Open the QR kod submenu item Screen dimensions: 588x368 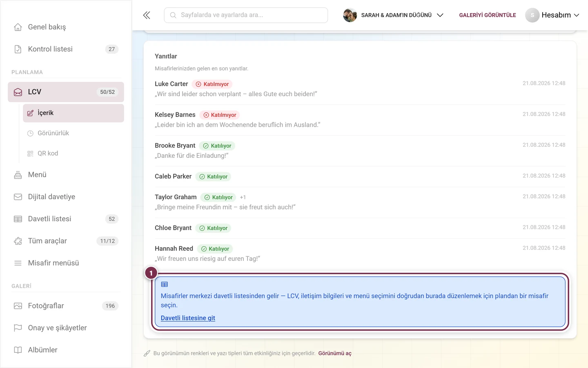pos(73,154)
